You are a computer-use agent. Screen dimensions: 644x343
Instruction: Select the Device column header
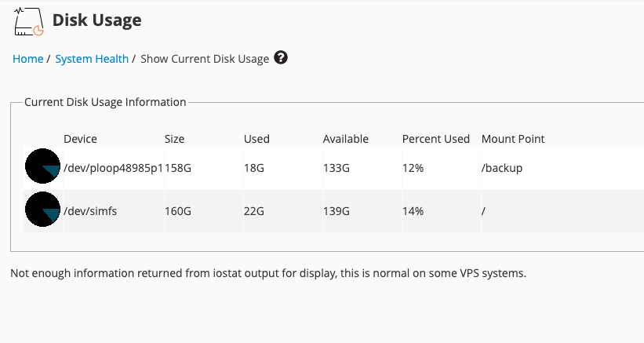[80, 139]
